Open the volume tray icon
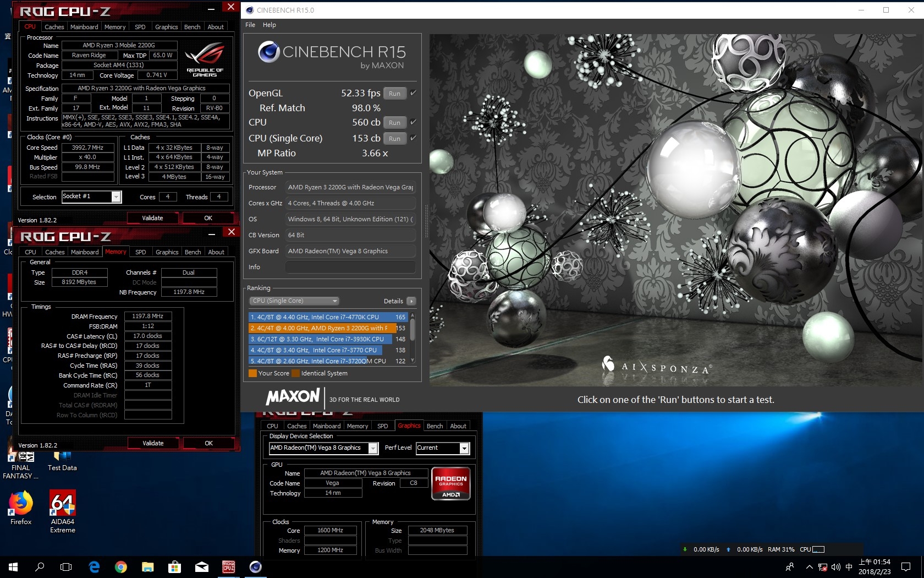 coord(835,567)
